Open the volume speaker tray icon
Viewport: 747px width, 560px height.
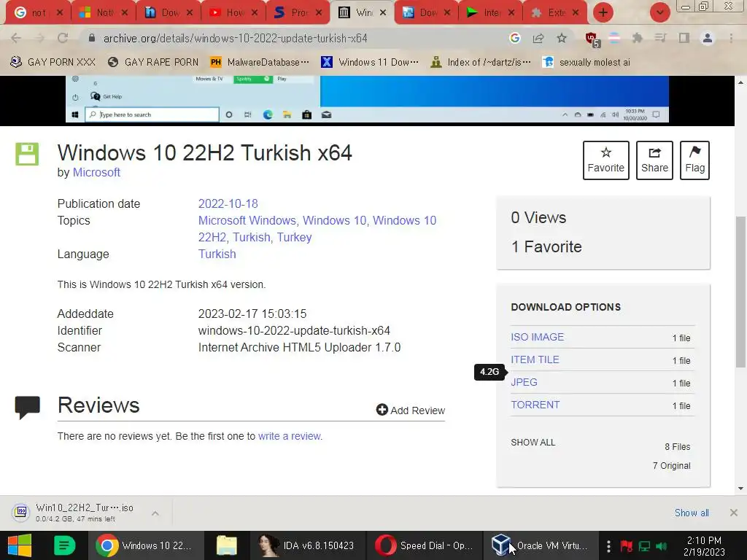661,545
